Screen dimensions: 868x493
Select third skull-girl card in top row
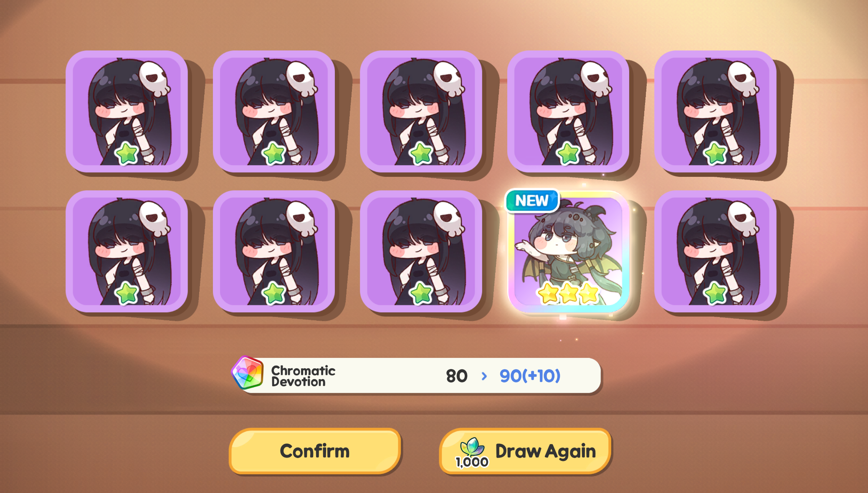tap(421, 111)
